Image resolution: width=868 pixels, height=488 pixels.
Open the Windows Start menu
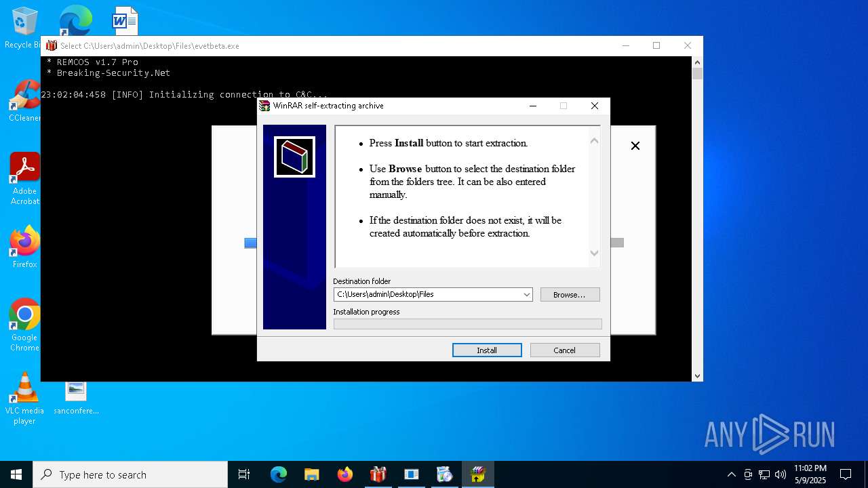(16, 474)
